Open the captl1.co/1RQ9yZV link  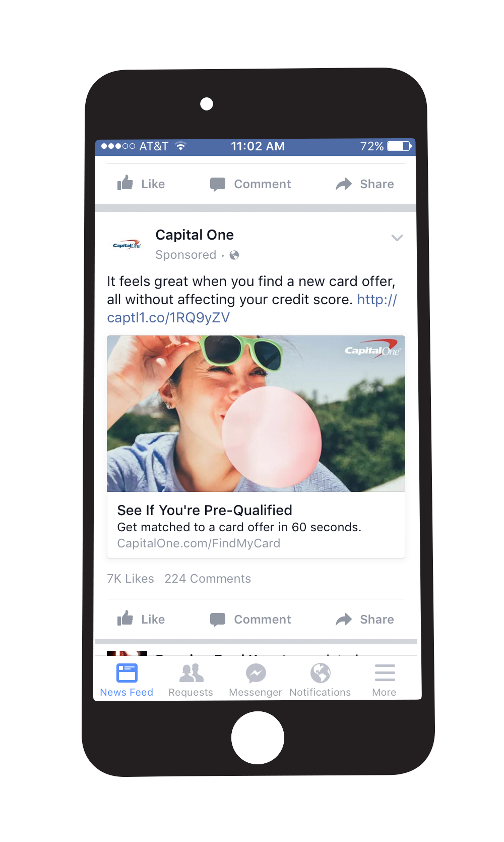pos(252,308)
